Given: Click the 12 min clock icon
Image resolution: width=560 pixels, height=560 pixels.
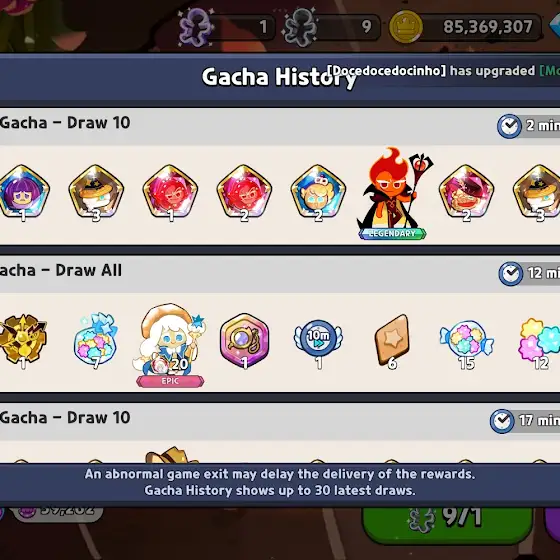Looking at the screenshot, I should tap(511, 274).
